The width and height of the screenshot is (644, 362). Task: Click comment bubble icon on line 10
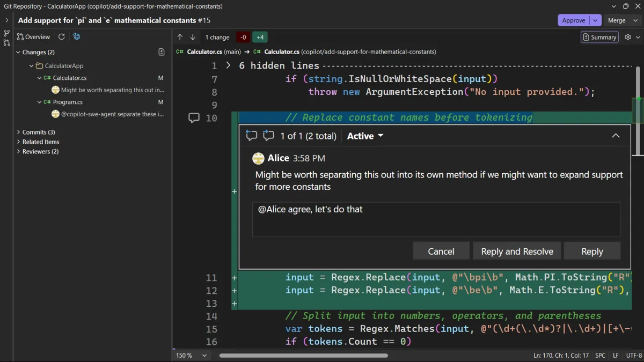[x=194, y=118]
